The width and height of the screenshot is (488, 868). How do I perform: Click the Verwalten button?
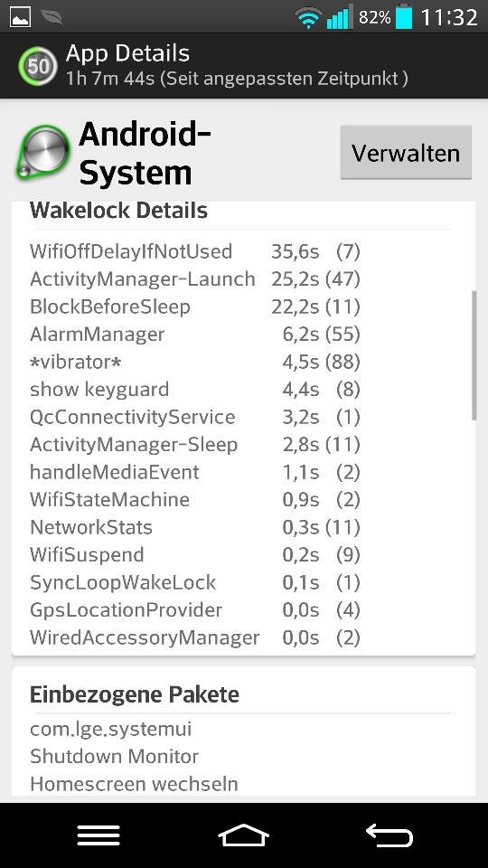406,153
